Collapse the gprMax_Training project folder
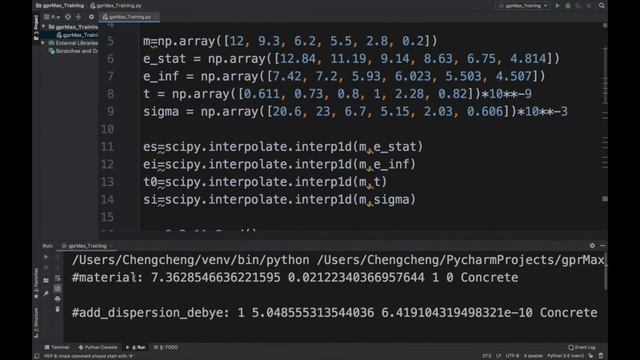Image resolution: width=640 pixels, height=360 pixels. click(x=44, y=27)
